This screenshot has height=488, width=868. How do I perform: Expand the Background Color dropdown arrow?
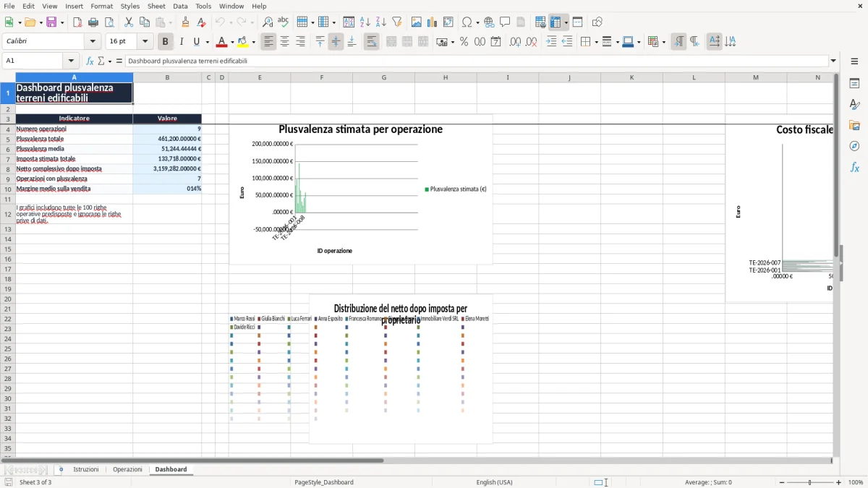pos(254,42)
